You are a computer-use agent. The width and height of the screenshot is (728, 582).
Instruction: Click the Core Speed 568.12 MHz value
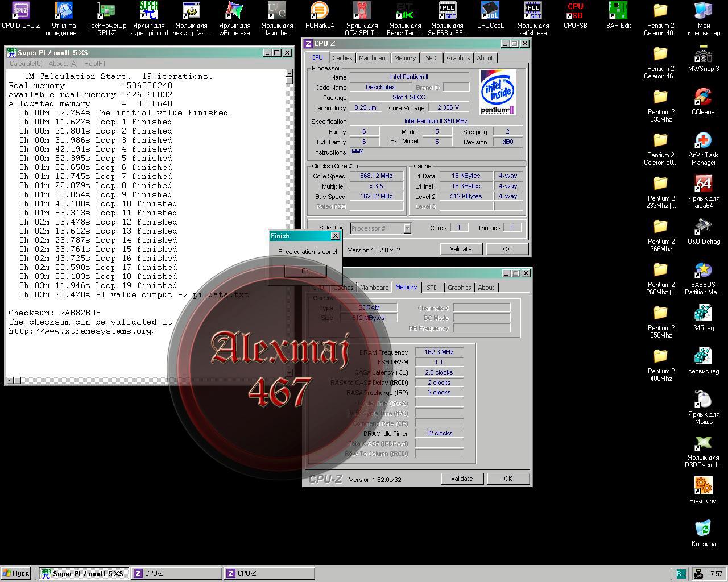(377, 176)
